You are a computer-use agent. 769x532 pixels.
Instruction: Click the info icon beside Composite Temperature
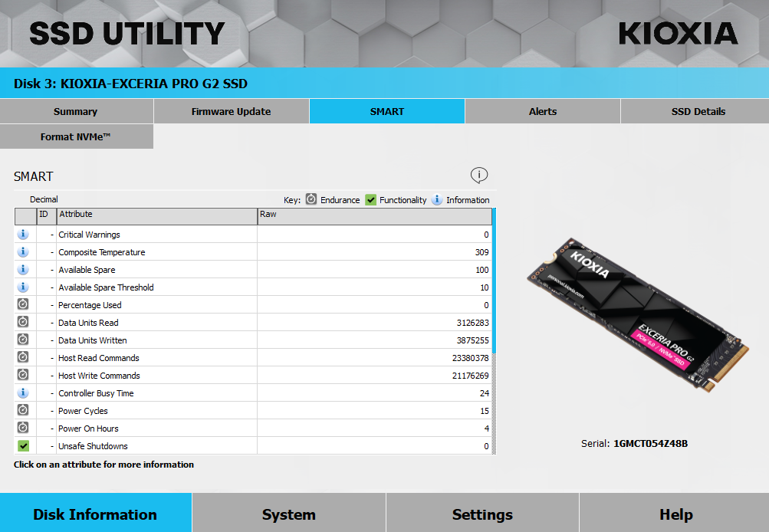coord(22,252)
